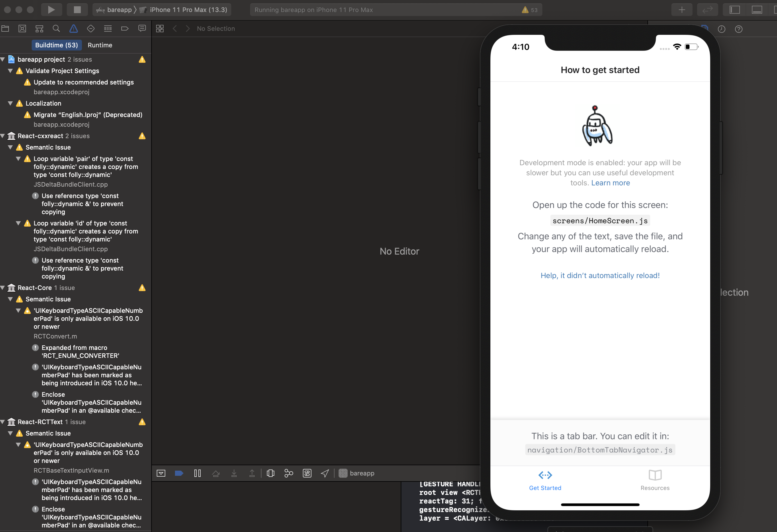Toggle breakpoints in the debug bar
777x532 pixels.
click(x=179, y=473)
